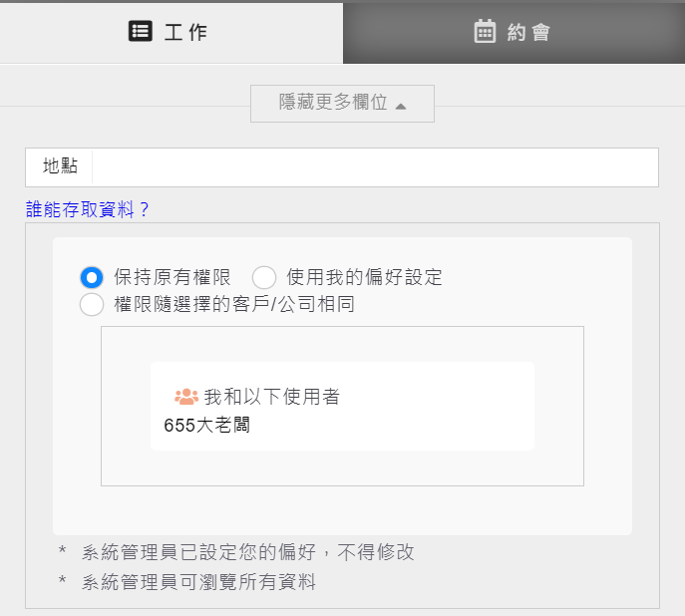Click the 使用我的偏好設定 label text

[364, 277]
